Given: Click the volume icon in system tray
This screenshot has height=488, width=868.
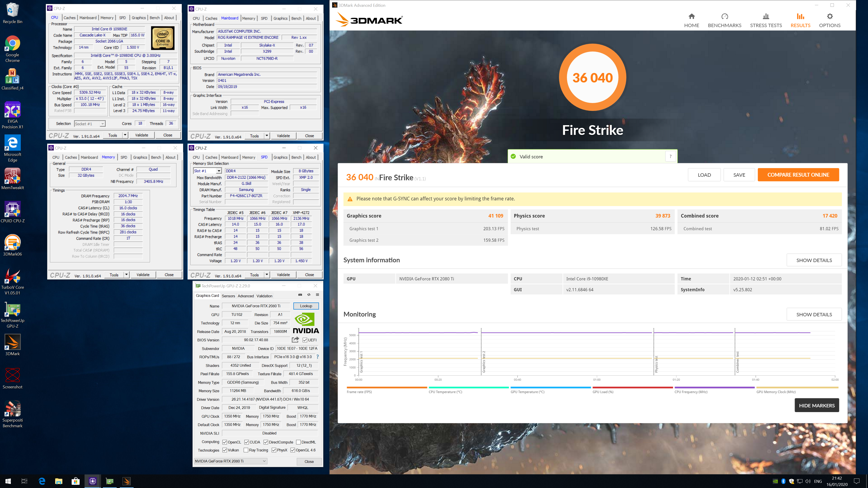Looking at the screenshot, I should point(808,481).
